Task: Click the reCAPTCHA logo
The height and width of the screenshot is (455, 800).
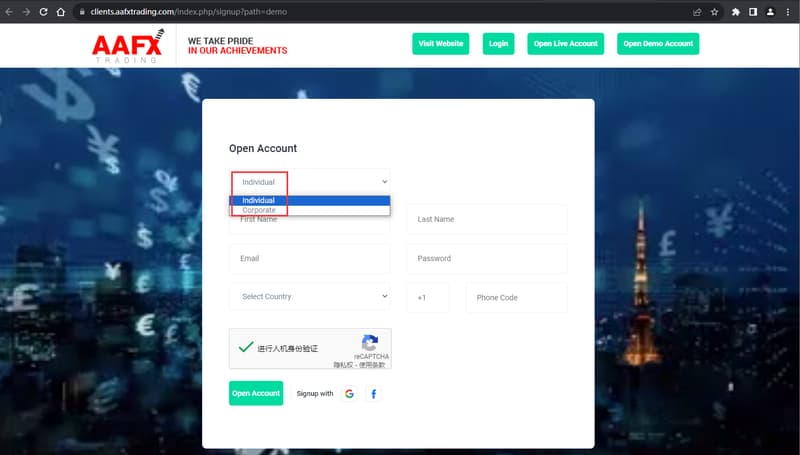Action: [370, 343]
